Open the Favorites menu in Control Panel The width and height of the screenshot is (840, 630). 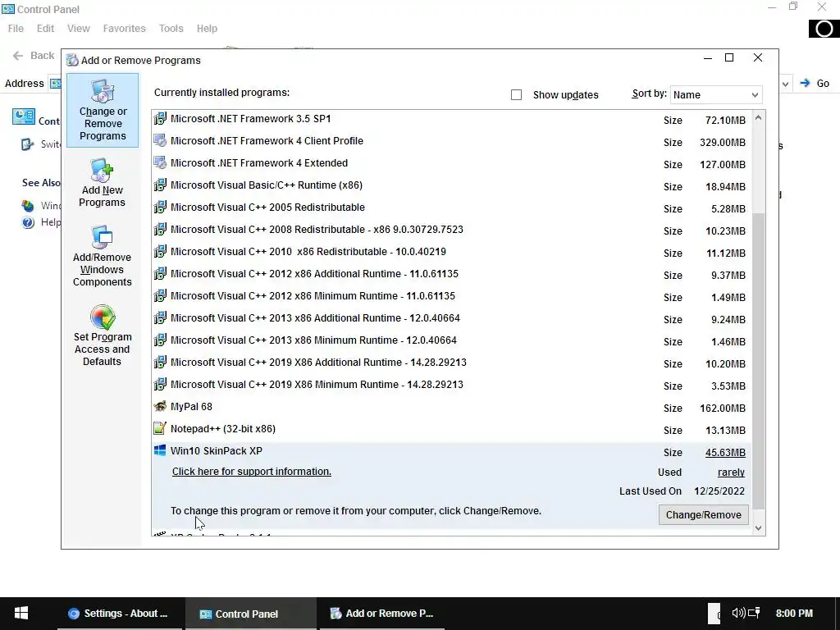click(x=125, y=29)
